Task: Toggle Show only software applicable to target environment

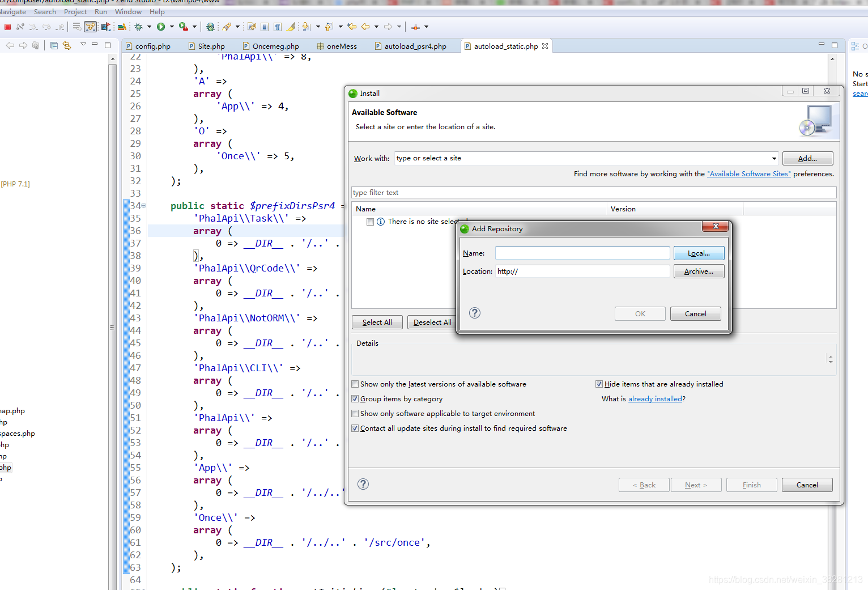Action: click(x=355, y=414)
